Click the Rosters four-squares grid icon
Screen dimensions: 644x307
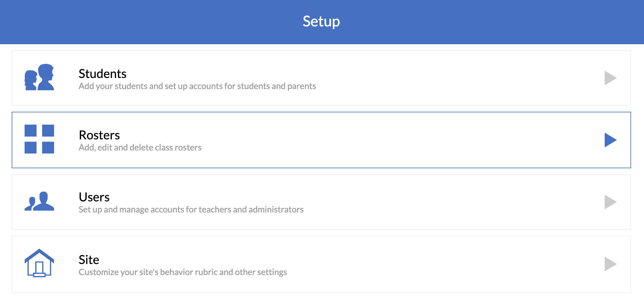(39, 139)
